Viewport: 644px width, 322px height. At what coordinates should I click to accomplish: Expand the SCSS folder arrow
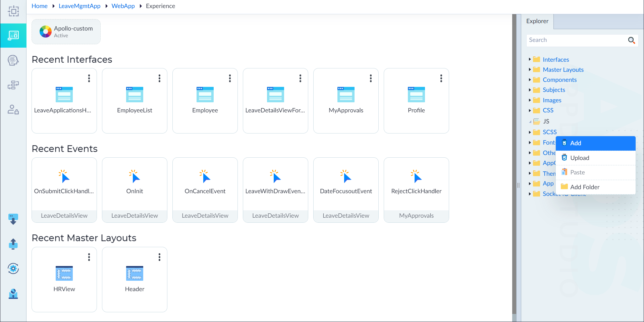(530, 132)
